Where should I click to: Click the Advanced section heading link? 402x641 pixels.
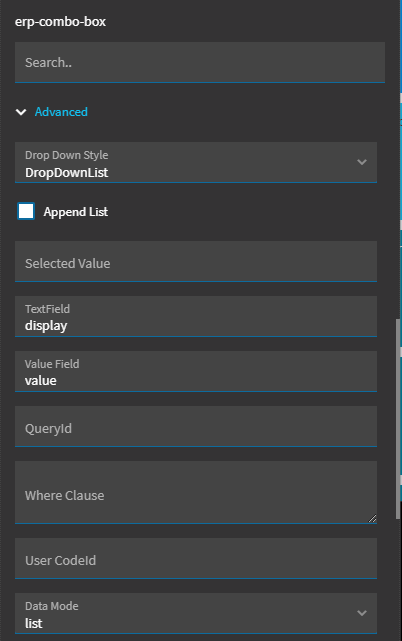(x=61, y=112)
